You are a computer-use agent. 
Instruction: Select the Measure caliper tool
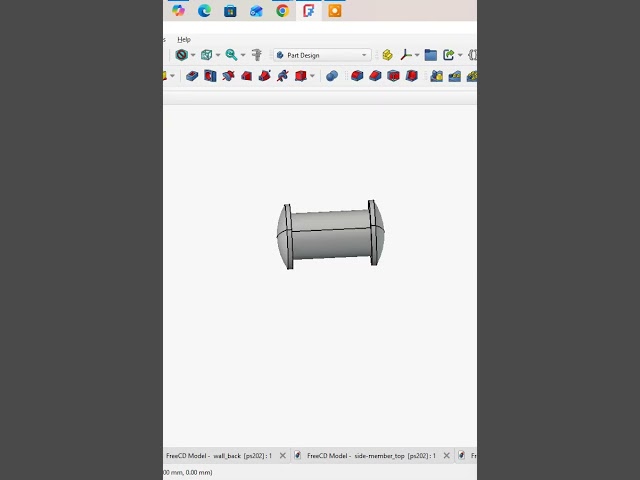pos(257,55)
